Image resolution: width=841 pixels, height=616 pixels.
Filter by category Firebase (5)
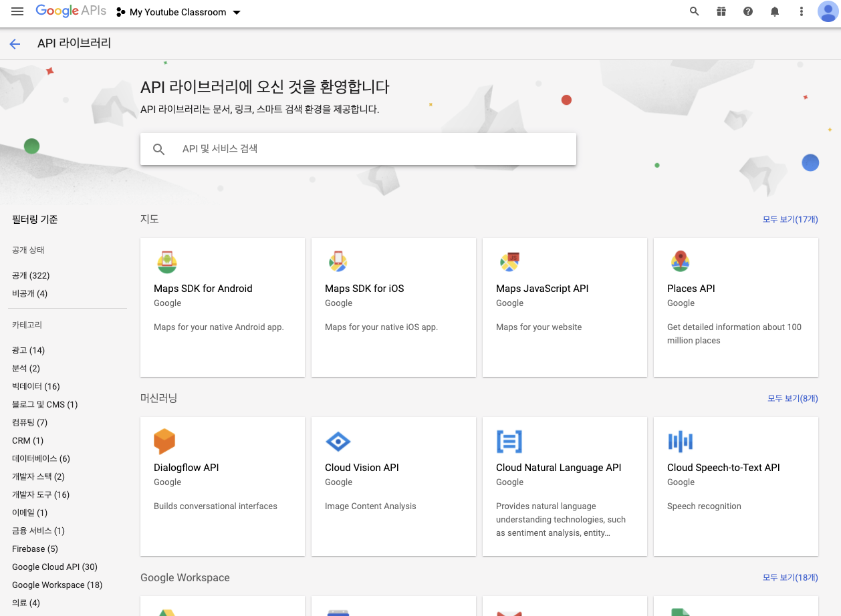[35, 549]
